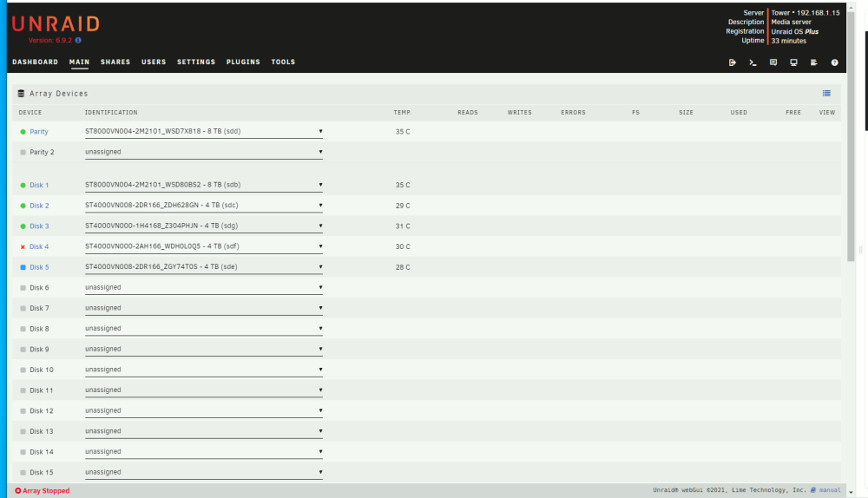Select the Main tab
This screenshot has height=498, width=868.
pos(79,62)
